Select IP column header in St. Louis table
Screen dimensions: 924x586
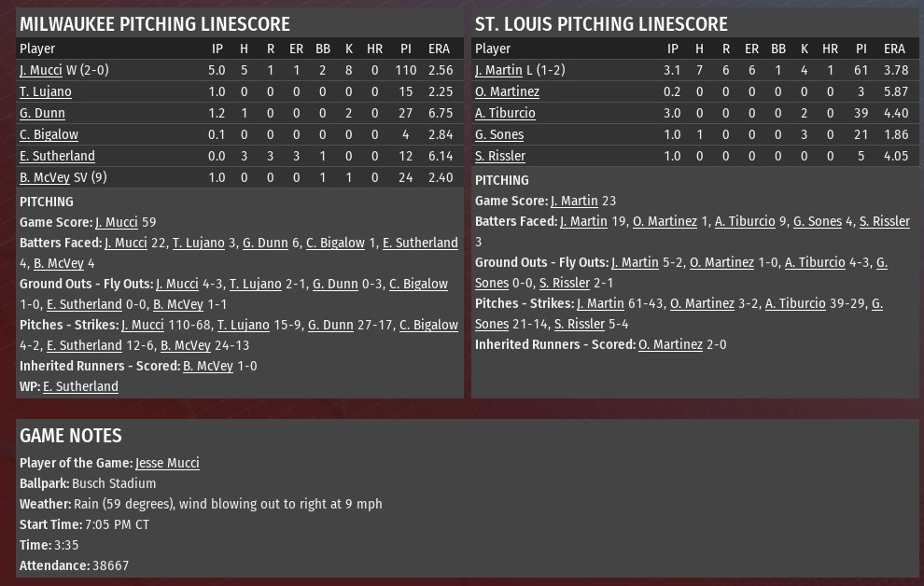[x=672, y=49]
